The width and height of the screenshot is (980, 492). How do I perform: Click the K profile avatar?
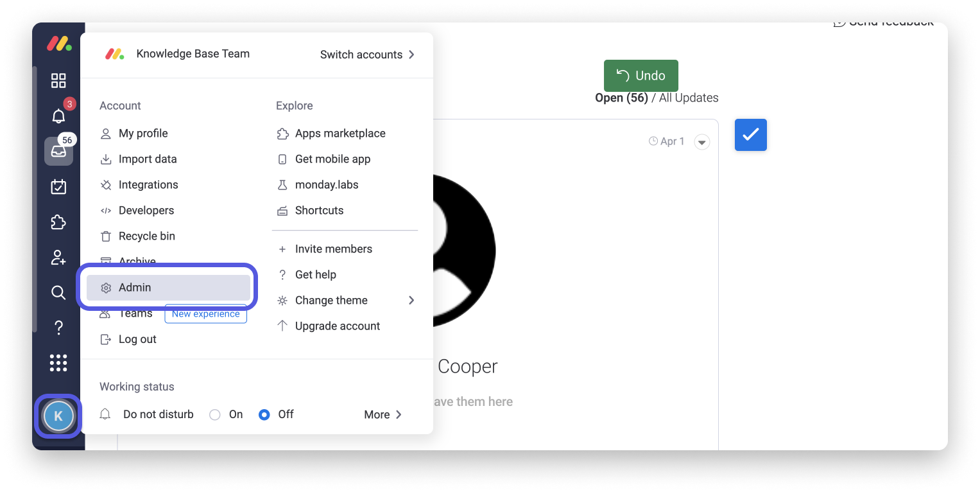58,416
